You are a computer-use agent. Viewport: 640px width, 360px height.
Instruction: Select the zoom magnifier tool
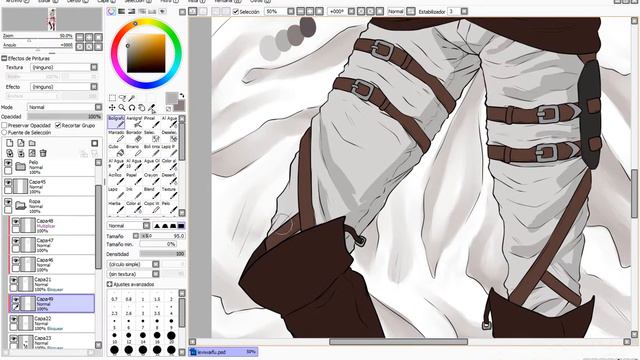point(122,108)
